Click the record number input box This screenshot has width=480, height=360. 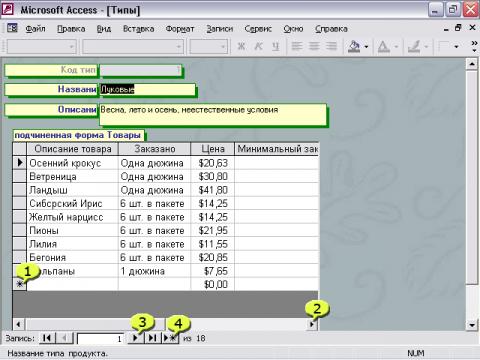pyautogui.click(x=100, y=339)
